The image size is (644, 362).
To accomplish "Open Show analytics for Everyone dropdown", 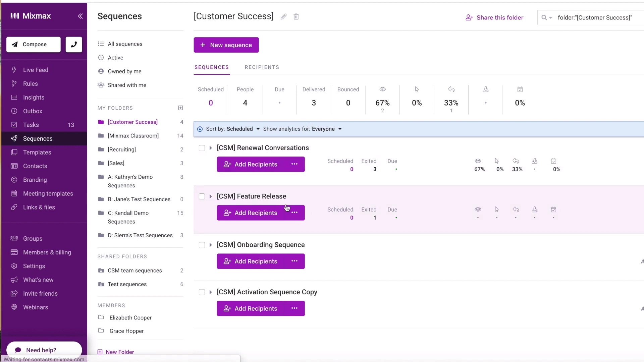I will pos(302,129).
